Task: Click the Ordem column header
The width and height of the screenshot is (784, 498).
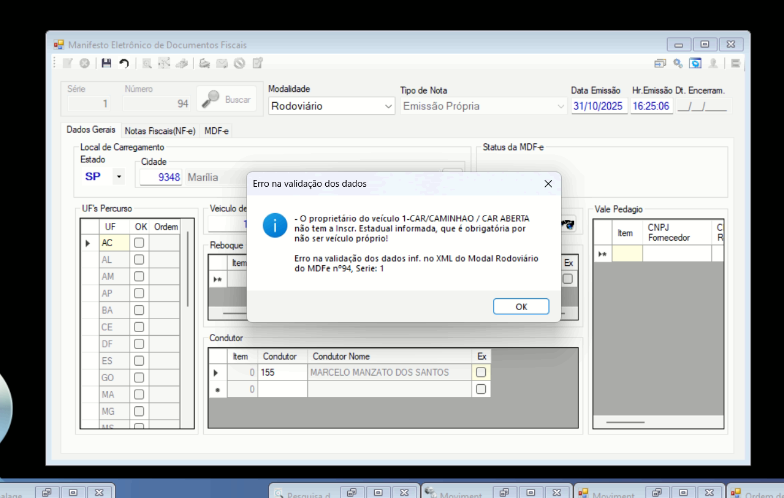Action: click(166, 227)
